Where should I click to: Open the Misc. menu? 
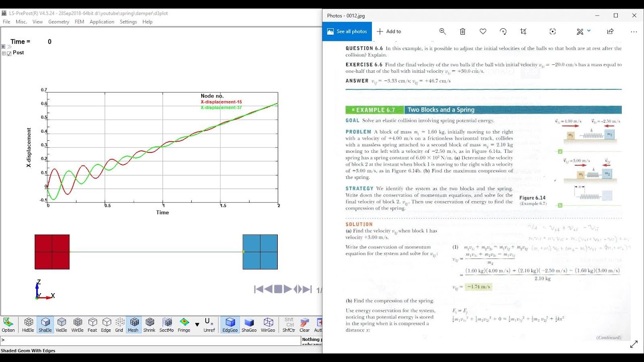click(21, 22)
